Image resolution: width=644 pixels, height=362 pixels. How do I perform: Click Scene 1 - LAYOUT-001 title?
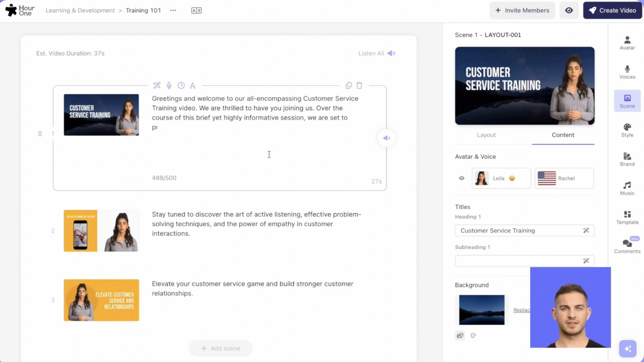[488, 35]
